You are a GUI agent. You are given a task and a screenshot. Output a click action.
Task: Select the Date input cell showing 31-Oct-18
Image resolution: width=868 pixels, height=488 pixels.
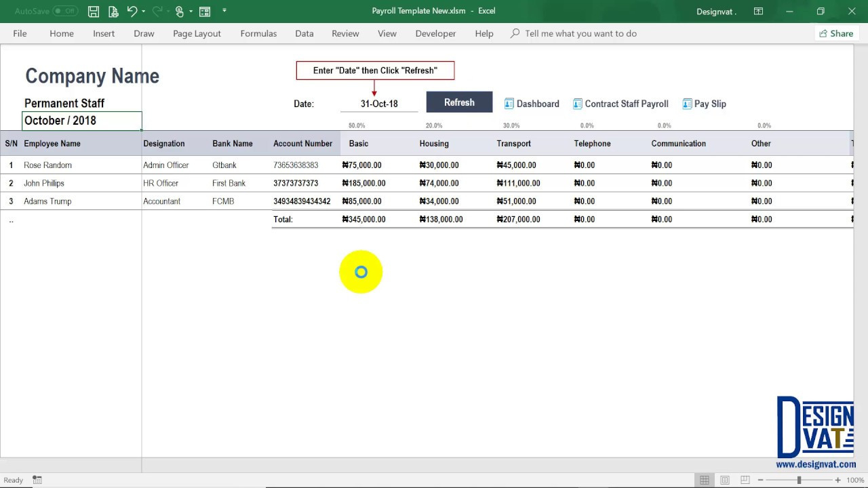coord(378,103)
